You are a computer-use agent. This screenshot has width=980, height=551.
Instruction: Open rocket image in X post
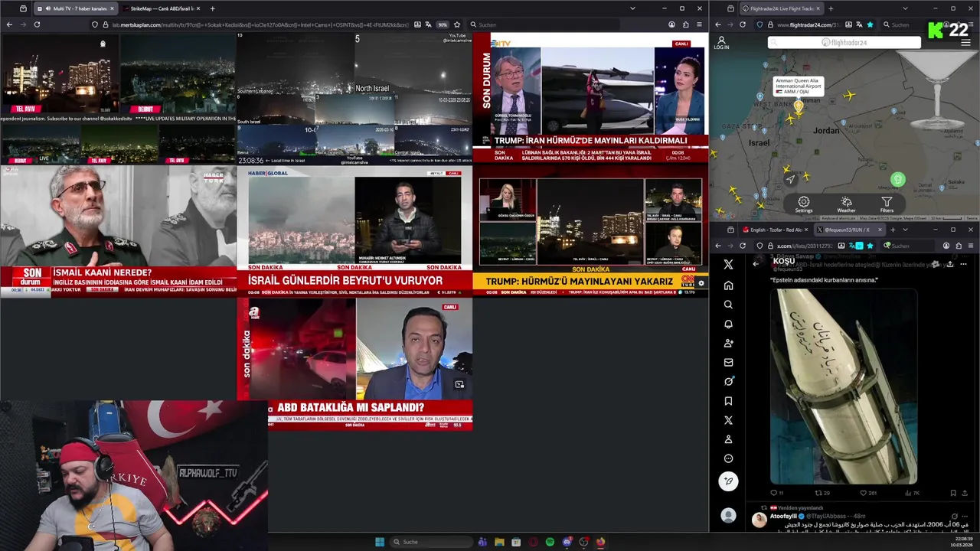(844, 386)
